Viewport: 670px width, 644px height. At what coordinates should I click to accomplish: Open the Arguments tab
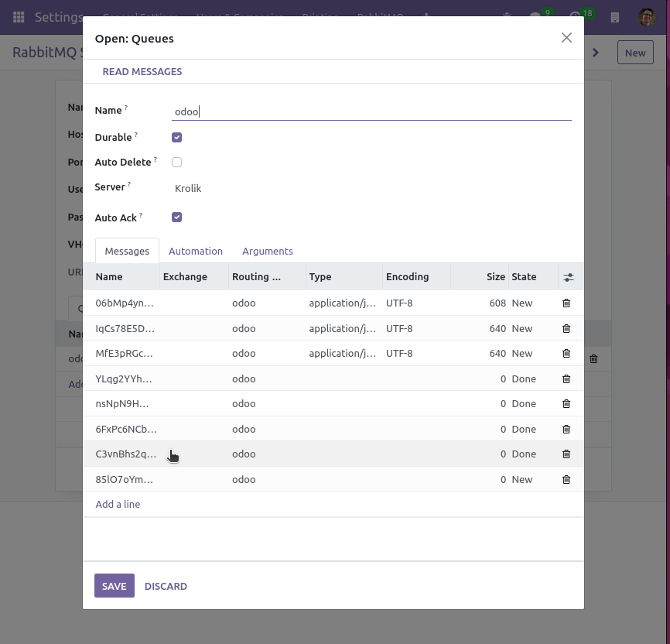coord(268,251)
